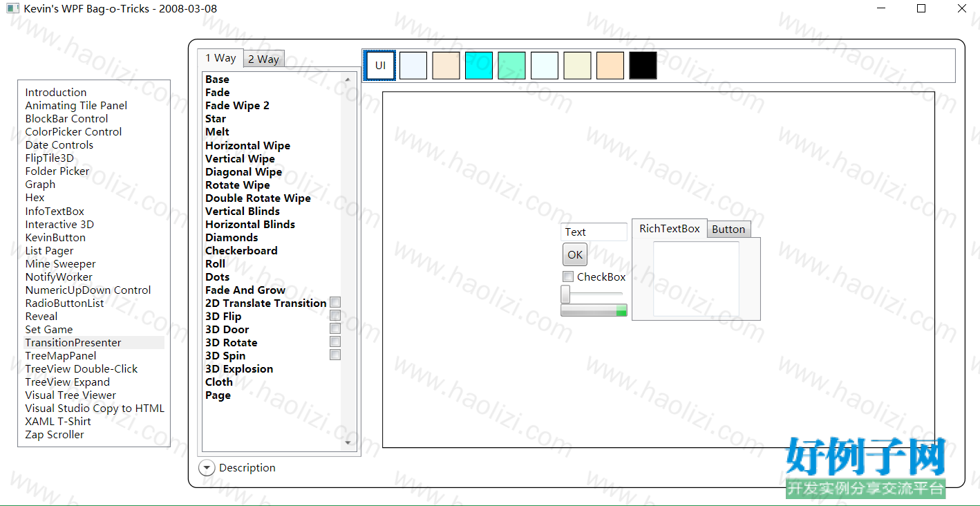
Task: Close the Bag-o-Tricks window
Action: point(961,9)
